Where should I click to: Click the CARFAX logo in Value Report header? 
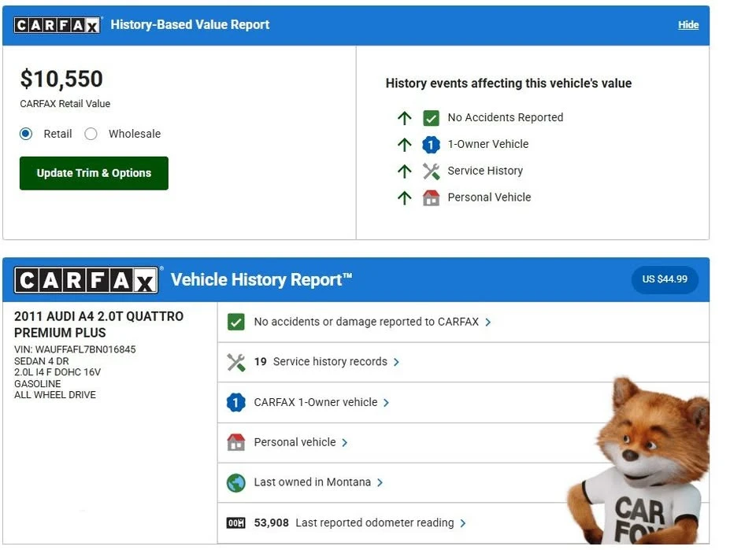point(57,25)
